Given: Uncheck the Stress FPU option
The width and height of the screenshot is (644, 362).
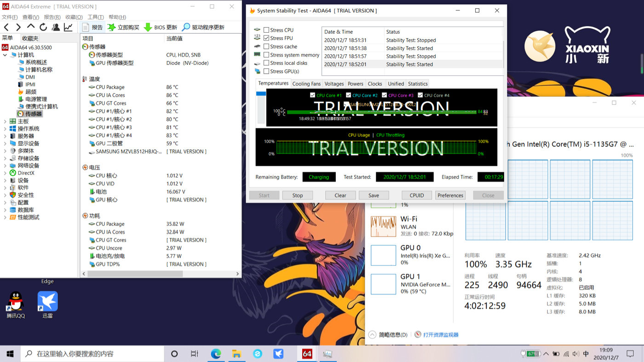Looking at the screenshot, I should [x=266, y=39].
